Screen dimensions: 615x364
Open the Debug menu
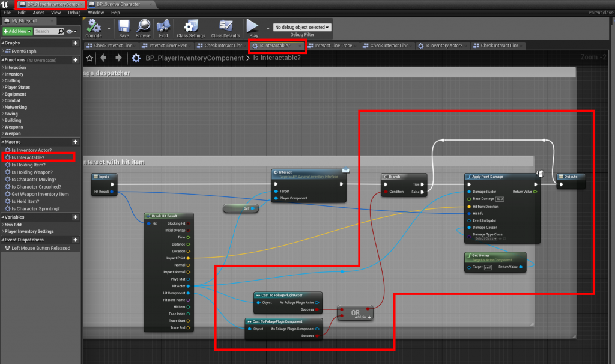[x=74, y=13]
